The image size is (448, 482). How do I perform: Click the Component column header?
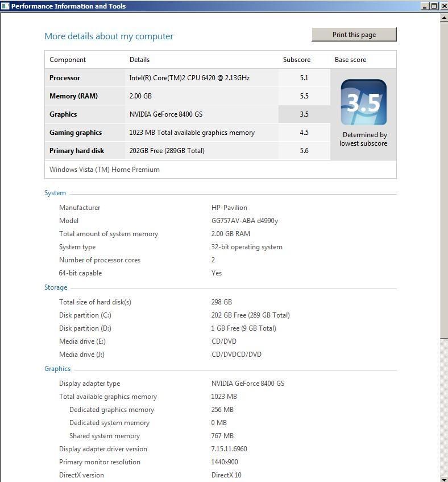(x=68, y=60)
